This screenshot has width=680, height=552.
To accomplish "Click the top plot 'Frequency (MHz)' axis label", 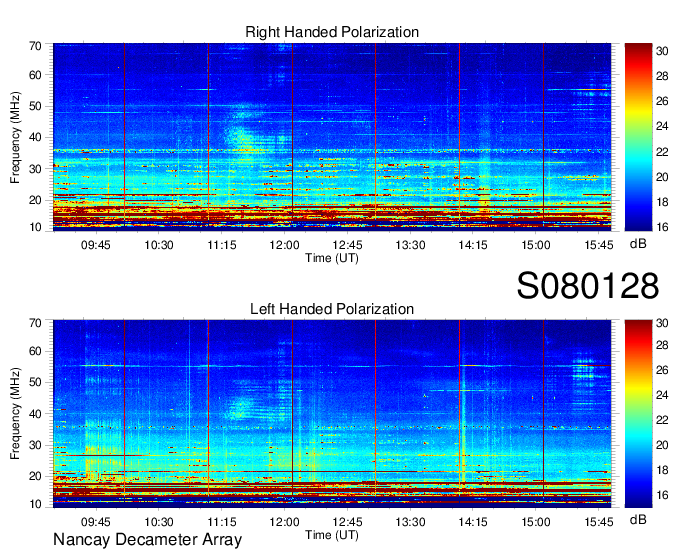I will click(x=15, y=137).
